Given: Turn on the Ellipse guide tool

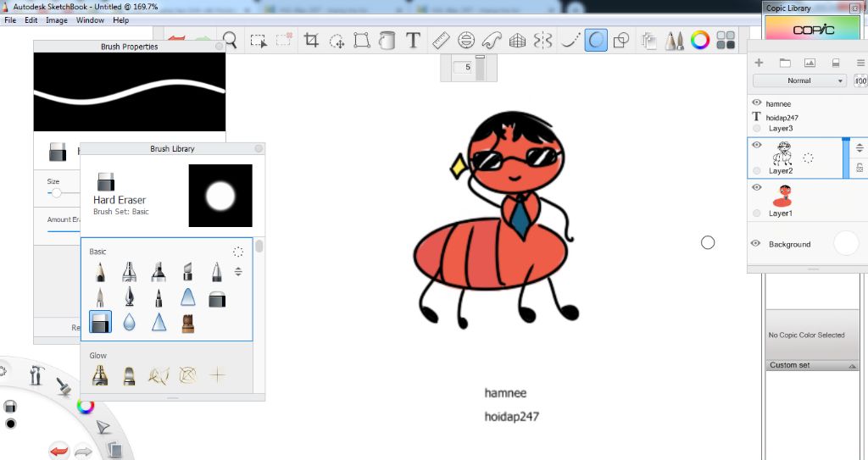Looking at the screenshot, I should coord(466,41).
